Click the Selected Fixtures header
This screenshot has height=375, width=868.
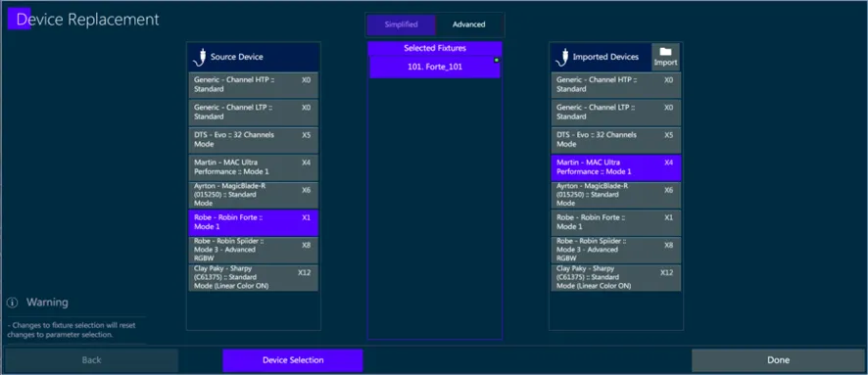[435, 48]
